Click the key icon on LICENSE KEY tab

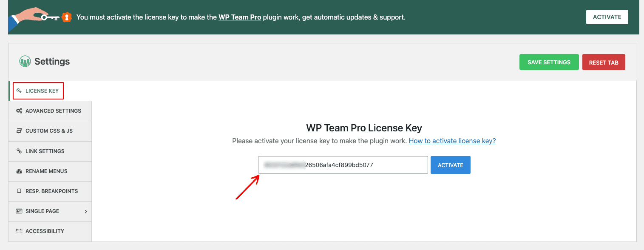(19, 91)
